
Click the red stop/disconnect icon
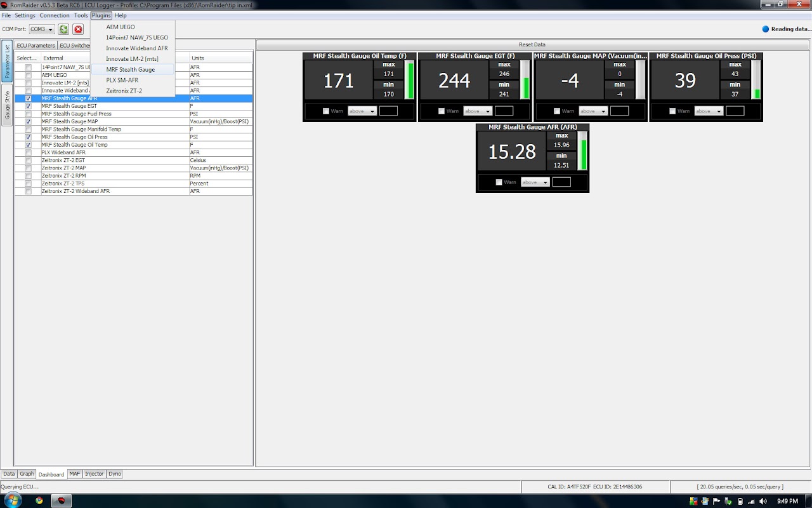pos(78,29)
